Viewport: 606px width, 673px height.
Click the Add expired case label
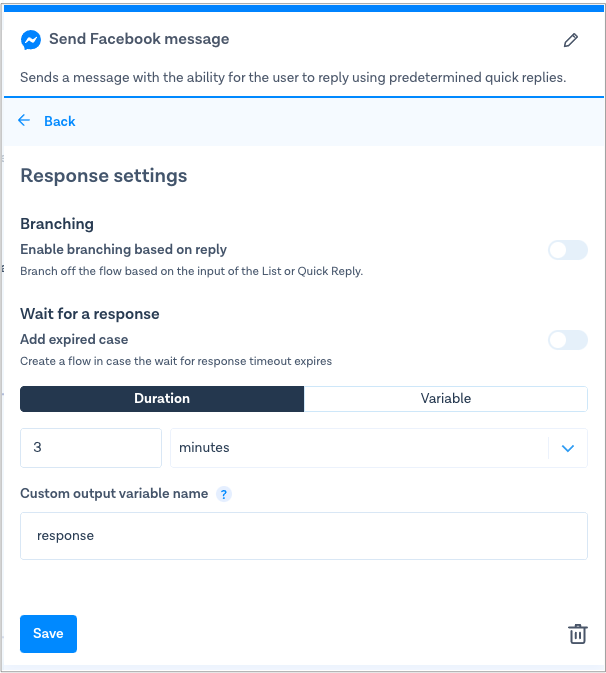coord(74,340)
